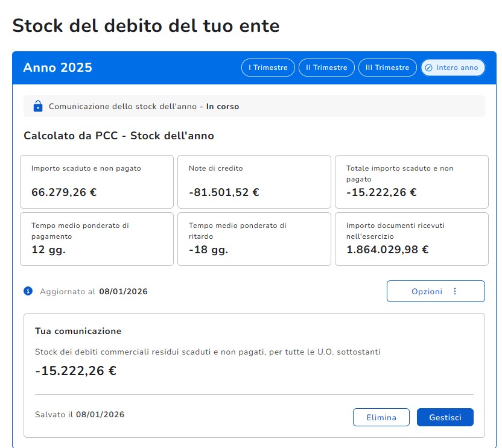Open Tempo medio ponderato di pagamento card
The image size is (502, 448).
(x=97, y=239)
